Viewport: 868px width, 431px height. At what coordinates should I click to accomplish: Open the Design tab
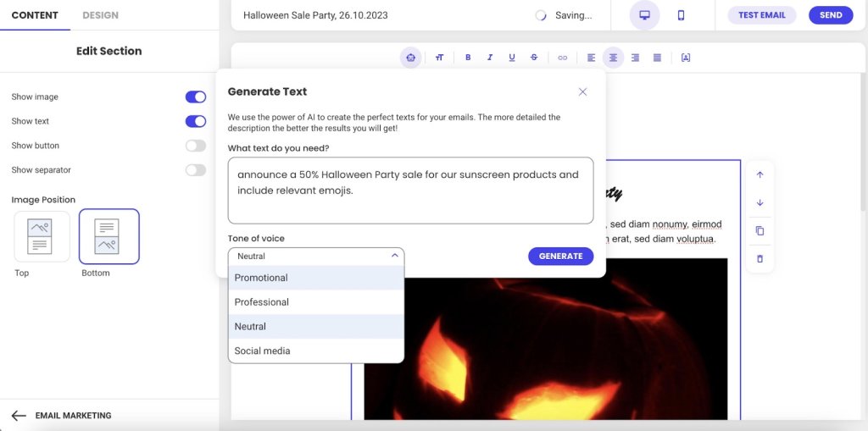(x=100, y=15)
